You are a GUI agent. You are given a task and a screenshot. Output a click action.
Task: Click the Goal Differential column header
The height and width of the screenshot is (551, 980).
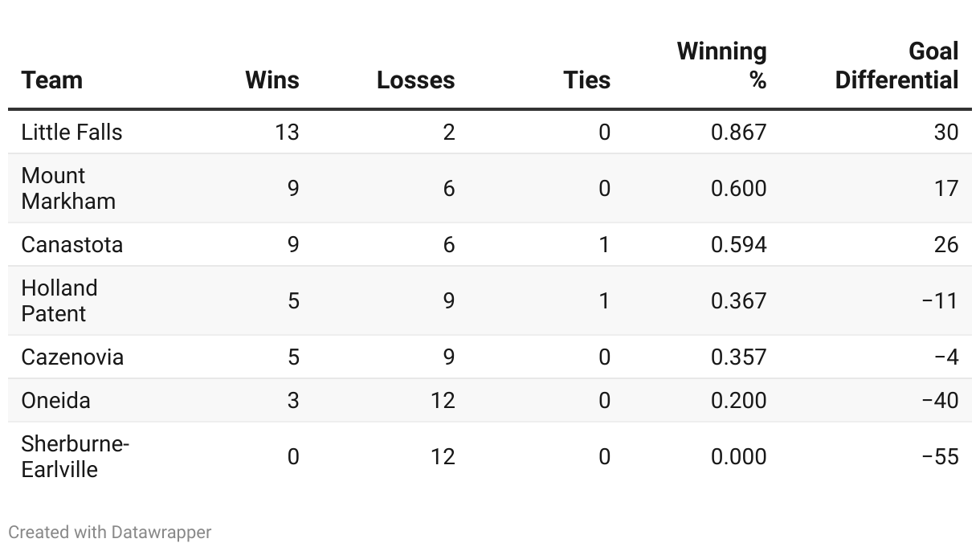pos(896,65)
